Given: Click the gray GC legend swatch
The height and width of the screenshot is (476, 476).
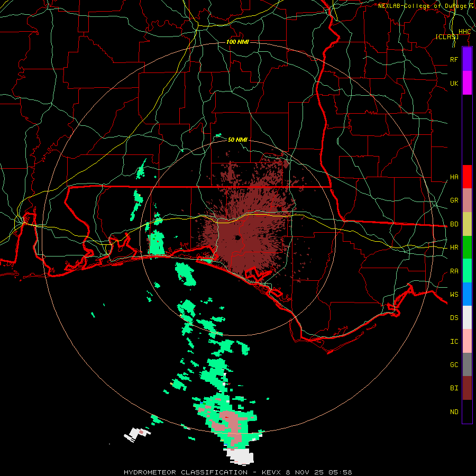Looking at the screenshot, I should pyautogui.click(x=467, y=364).
